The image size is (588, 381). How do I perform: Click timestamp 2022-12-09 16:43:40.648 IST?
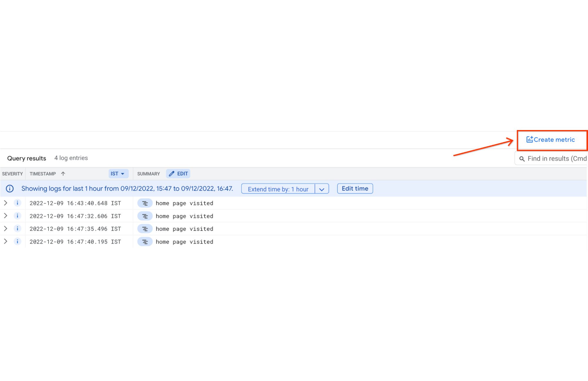75,203
